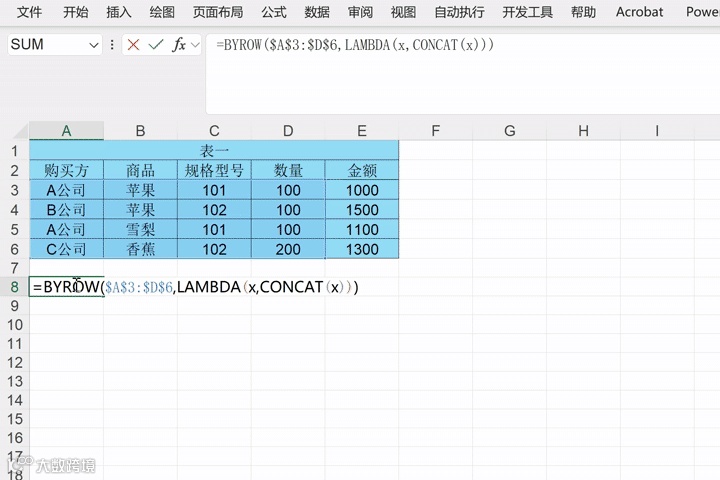
Task: Click the 规格型号 header cell
Action: (x=214, y=170)
